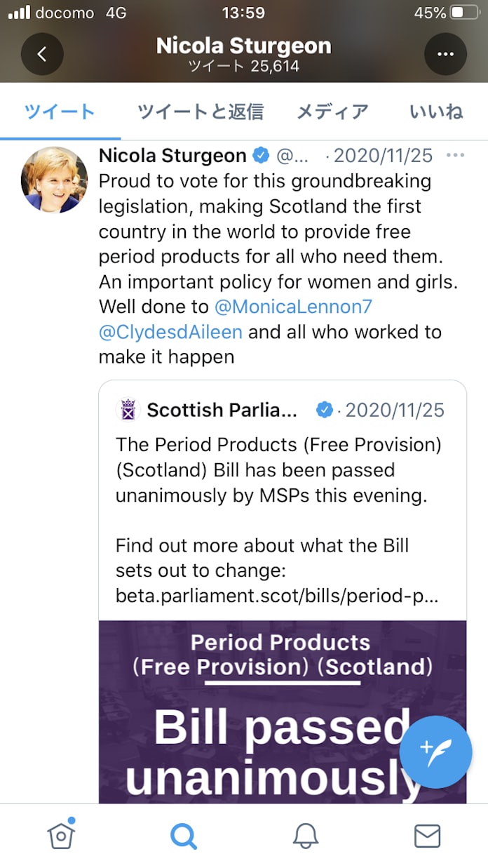Open the @MonicaLennon7 mention link
Viewport: 488px width, 868px height.
coord(293,307)
